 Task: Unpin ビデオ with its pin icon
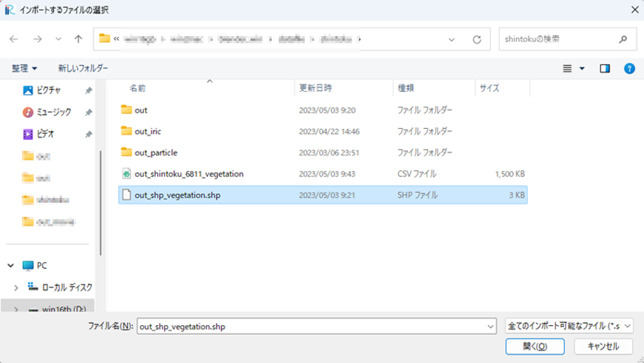88,134
